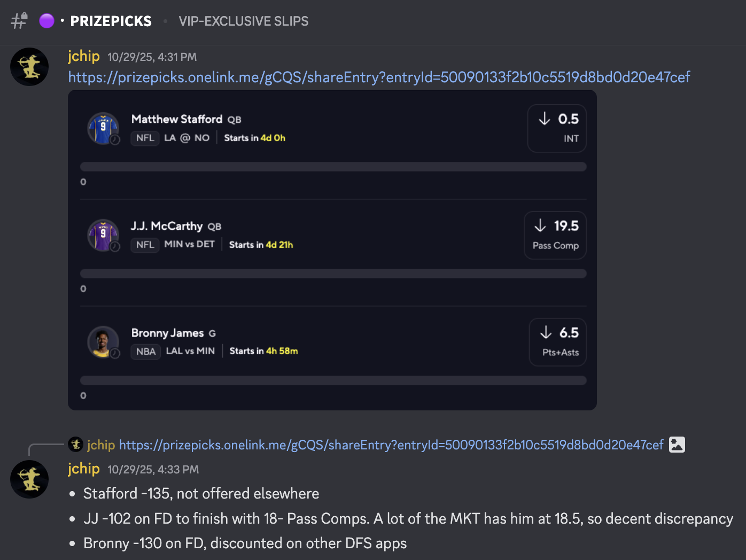
Task: Click the image attachment icon in the reply preview
Action: [677, 444]
